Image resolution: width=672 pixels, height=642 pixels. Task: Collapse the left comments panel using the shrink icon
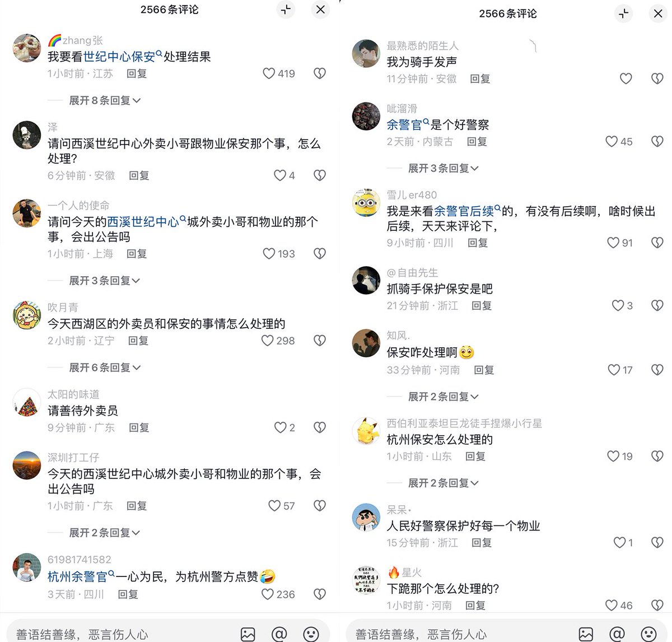click(x=286, y=10)
